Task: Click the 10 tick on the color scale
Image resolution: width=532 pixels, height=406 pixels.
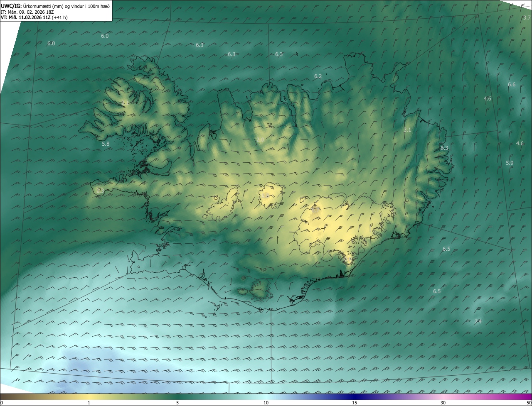Action: tap(266, 403)
